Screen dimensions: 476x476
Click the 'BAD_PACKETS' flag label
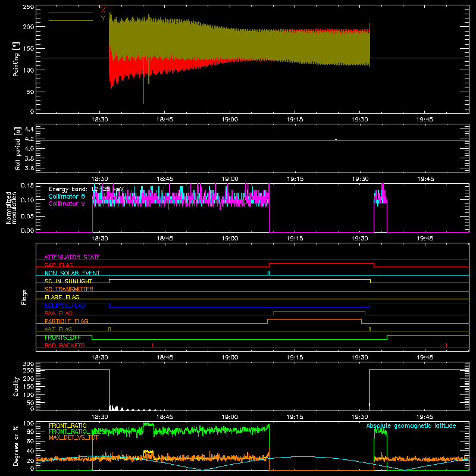pyautogui.click(x=65, y=346)
